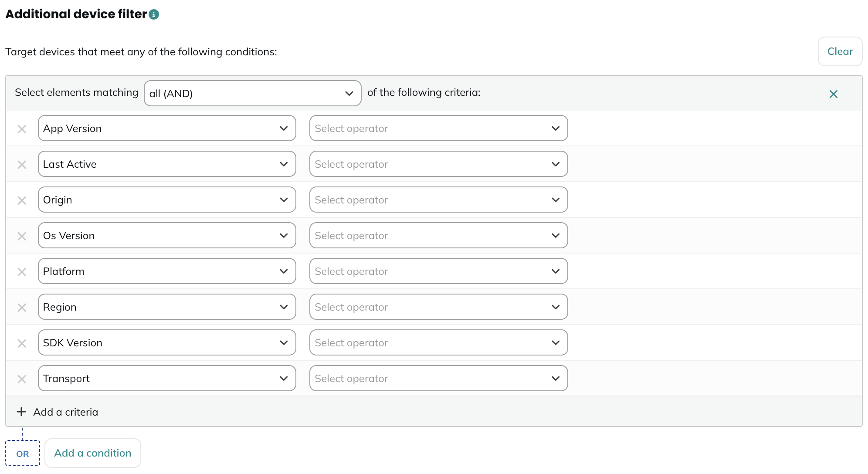
Task: Open the SDK Version field dropdown
Action: click(167, 342)
